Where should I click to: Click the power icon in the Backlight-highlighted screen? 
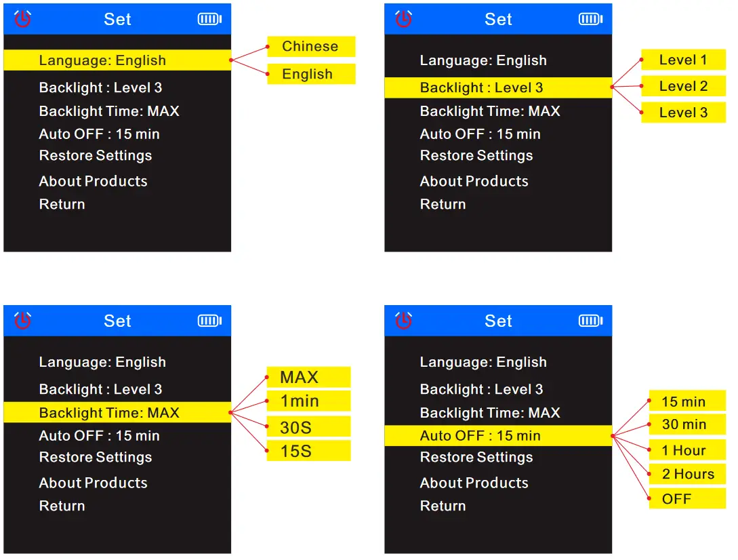403,19
